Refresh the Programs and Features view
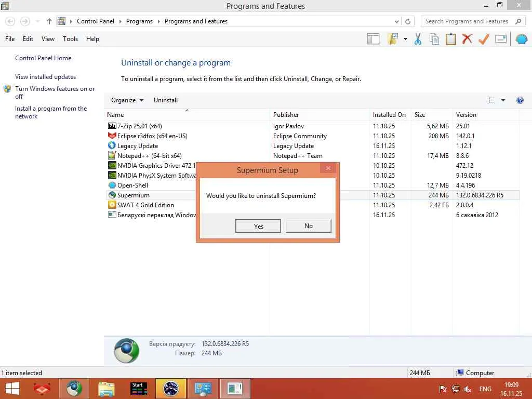 coord(408,21)
